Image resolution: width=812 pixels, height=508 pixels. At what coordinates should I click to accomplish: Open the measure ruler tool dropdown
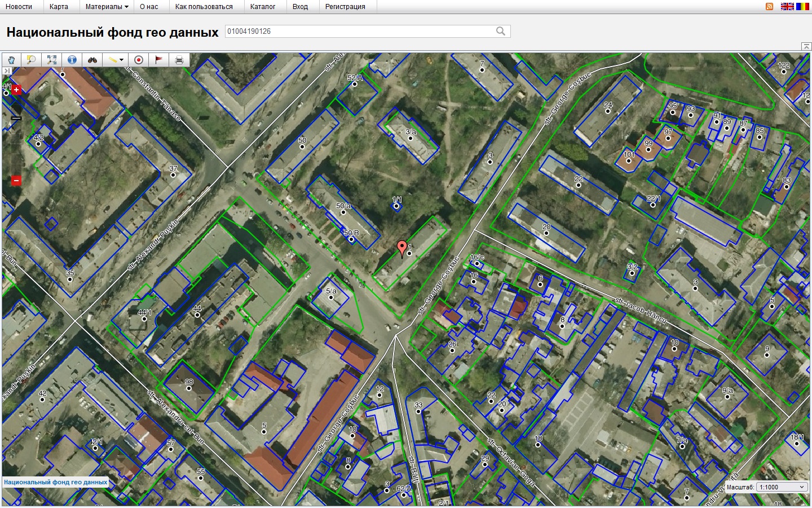(116, 60)
